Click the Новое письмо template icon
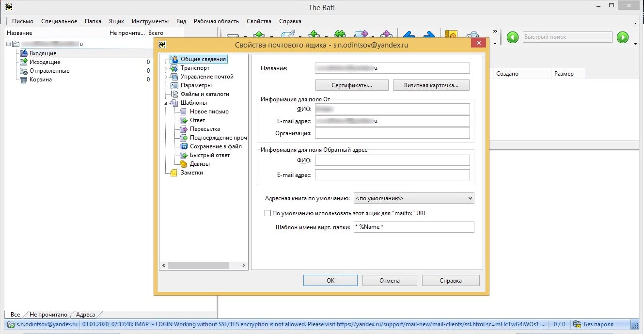This screenshot has width=644, height=334. tap(184, 111)
